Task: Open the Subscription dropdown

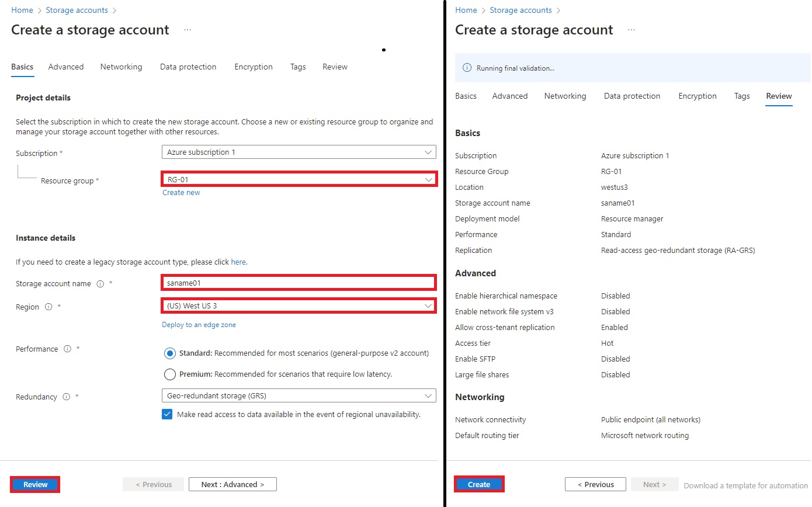Action: 299,152
